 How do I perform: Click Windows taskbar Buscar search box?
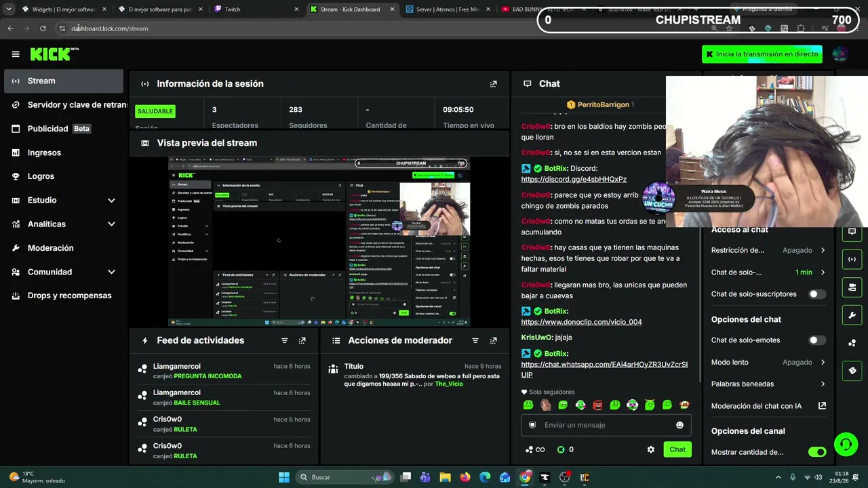[x=345, y=477]
